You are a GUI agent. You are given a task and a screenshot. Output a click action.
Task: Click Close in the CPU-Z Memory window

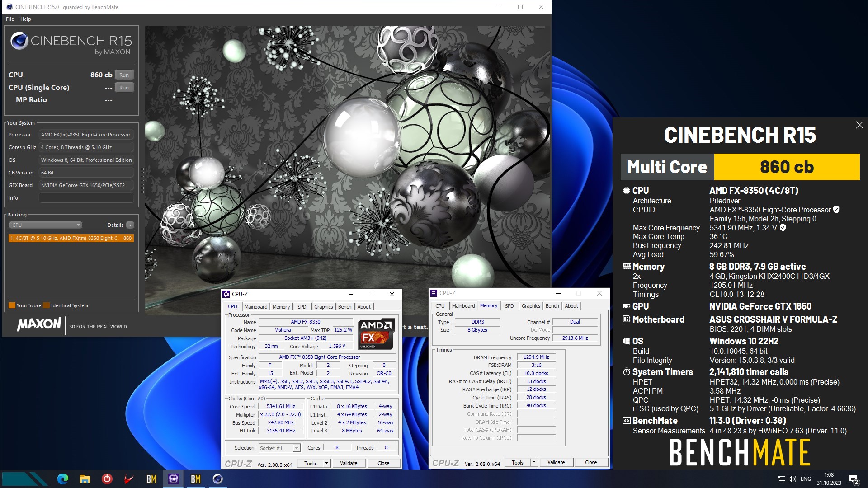coord(591,462)
